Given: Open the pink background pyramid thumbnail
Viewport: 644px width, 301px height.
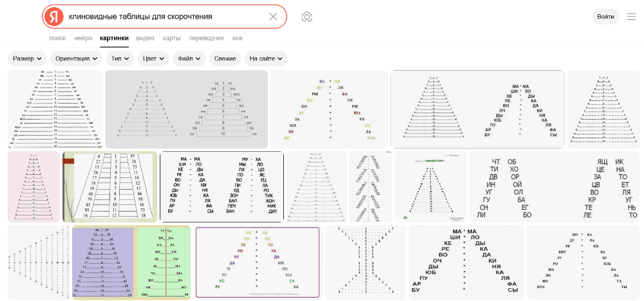Looking at the screenshot, I should coord(33,187).
